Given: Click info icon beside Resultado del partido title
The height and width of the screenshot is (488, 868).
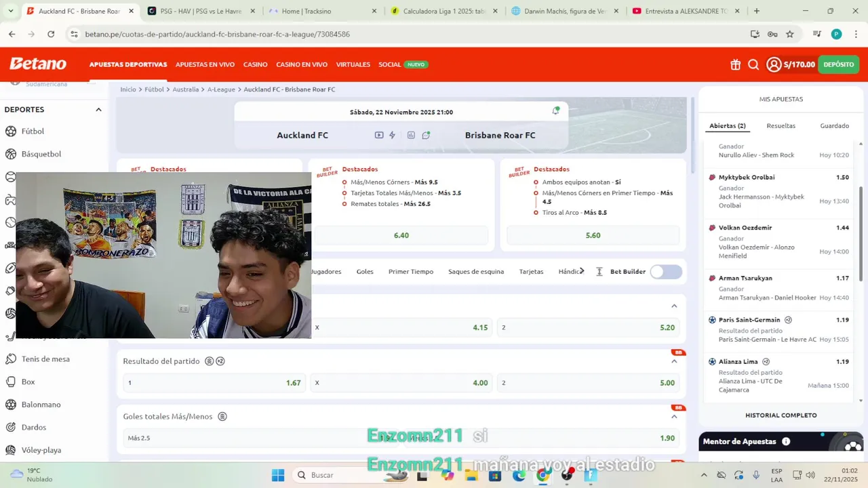Looking at the screenshot, I should [210, 361].
